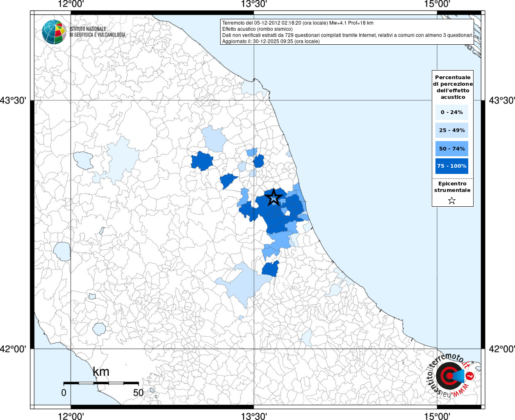Click the black-and-white scale bar
Viewport: 515px width, 420px height.
tap(101, 383)
